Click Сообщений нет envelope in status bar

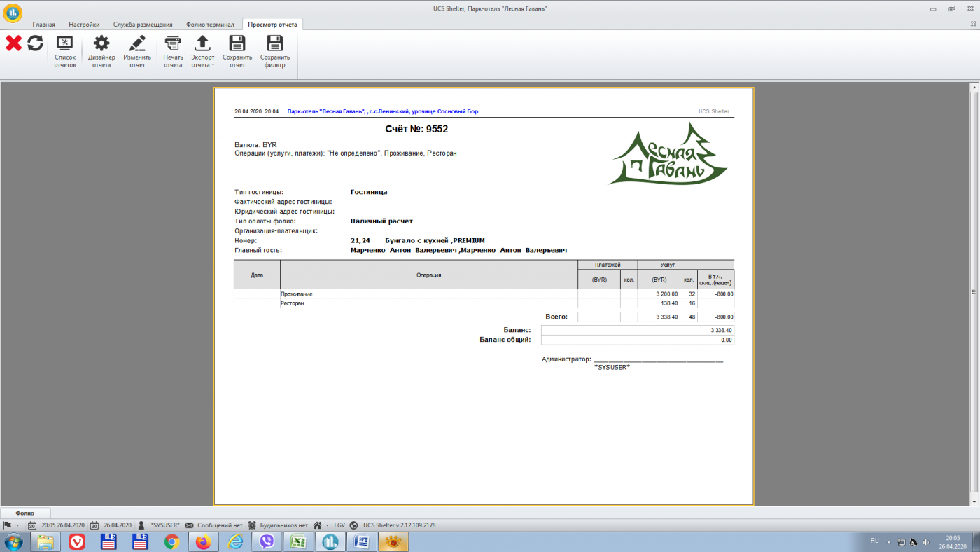pyautogui.click(x=214, y=525)
